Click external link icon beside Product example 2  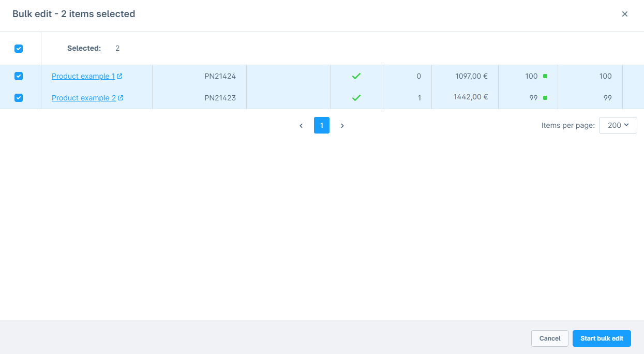pyautogui.click(x=121, y=98)
